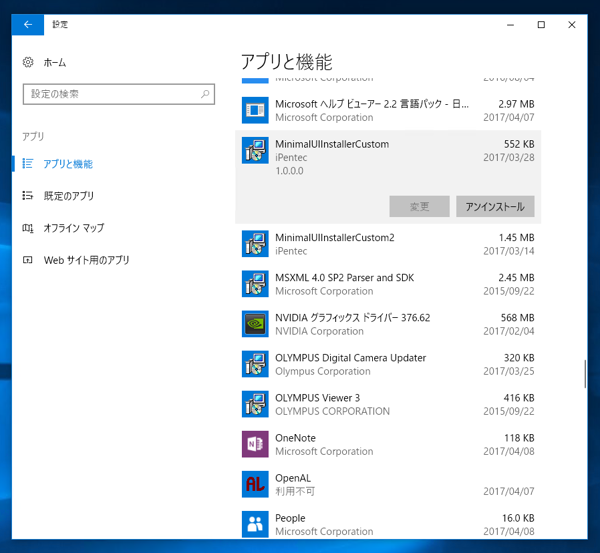Open 既定のアプリ settings section
Image resolution: width=600 pixels, height=553 pixels.
pos(69,196)
